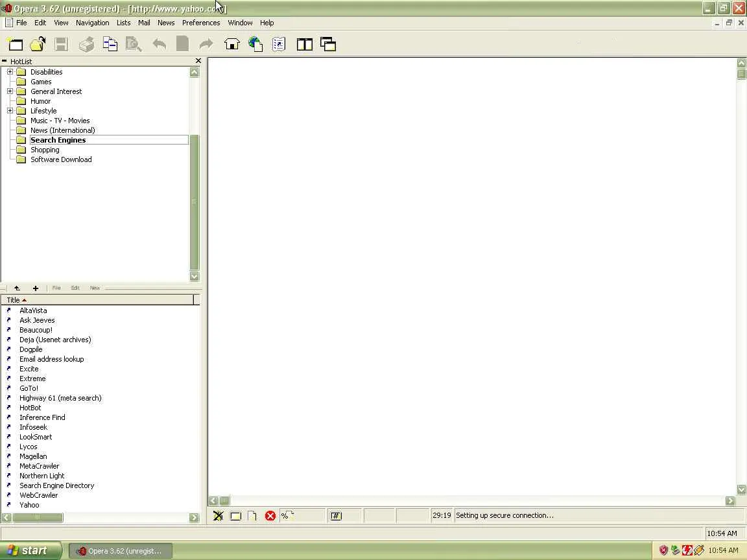Click the blank page icon in status bar
The width and height of the screenshot is (747, 560).
[x=252, y=516]
